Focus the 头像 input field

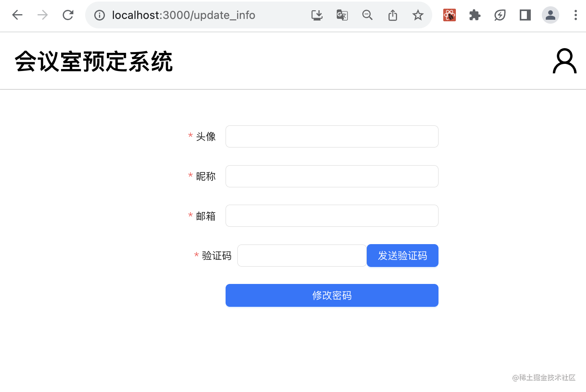click(332, 136)
